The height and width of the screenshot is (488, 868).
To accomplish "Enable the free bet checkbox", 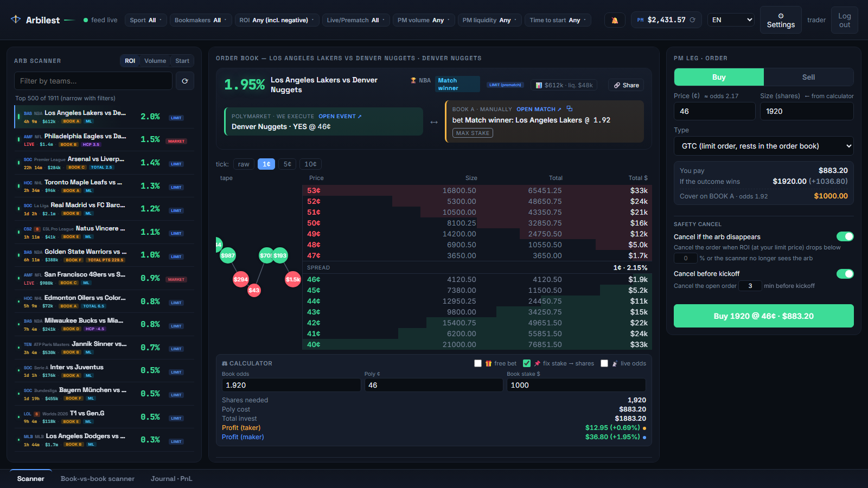I will [478, 363].
